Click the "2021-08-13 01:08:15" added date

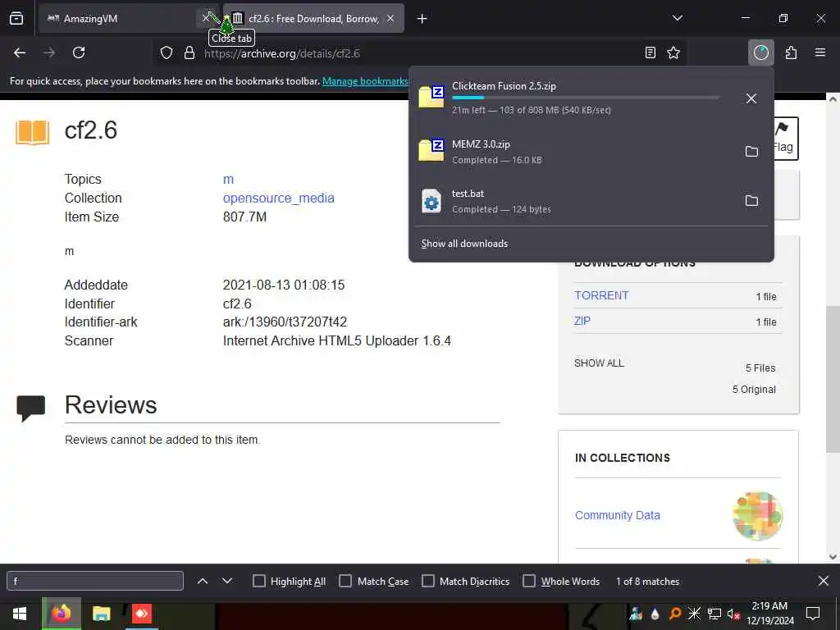pyautogui.click(x=284, y=285)
